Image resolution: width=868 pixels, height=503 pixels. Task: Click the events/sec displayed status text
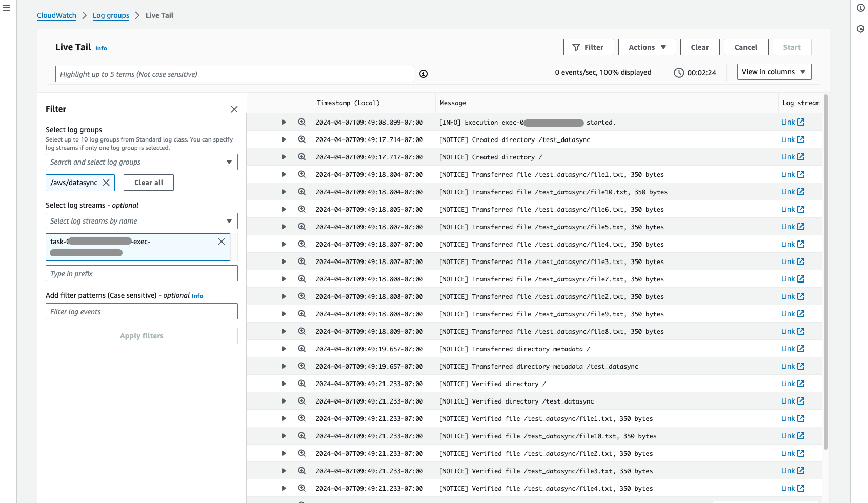pyautogui.click(x=603, y=72)
